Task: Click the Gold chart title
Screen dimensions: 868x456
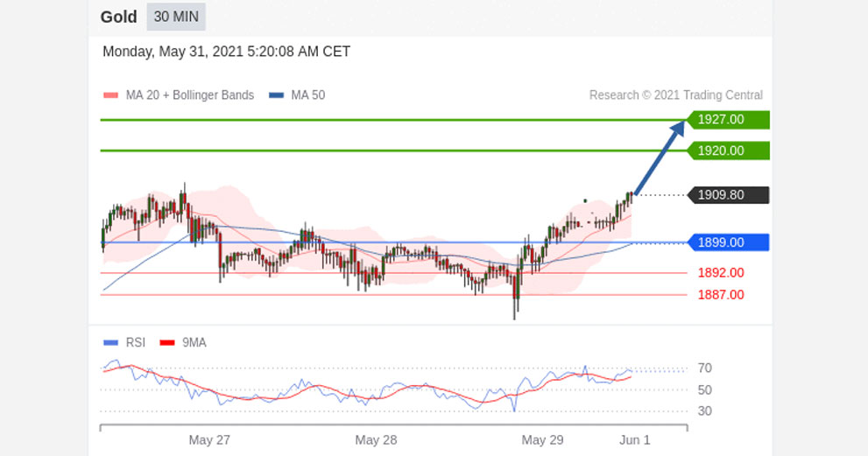Action: coord(118,18)
